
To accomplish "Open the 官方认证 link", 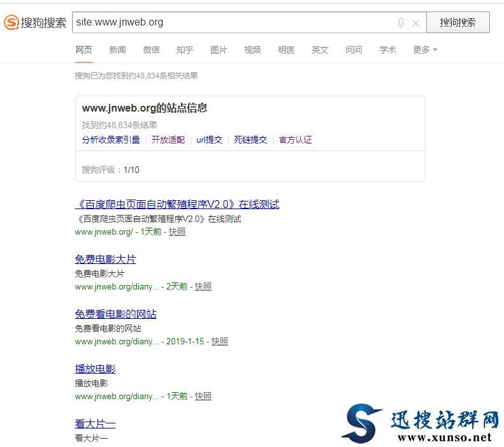I will tap(296, 140).
